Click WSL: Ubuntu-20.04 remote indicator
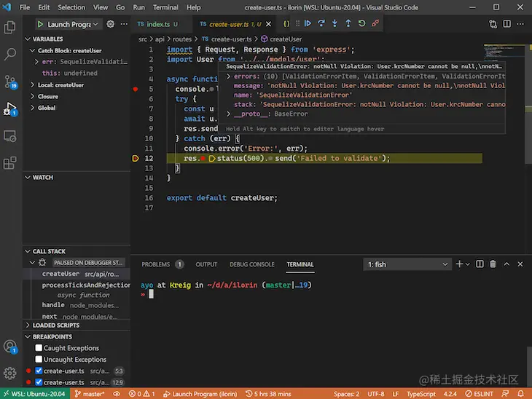The image size is (532, 399). point(34,394)
